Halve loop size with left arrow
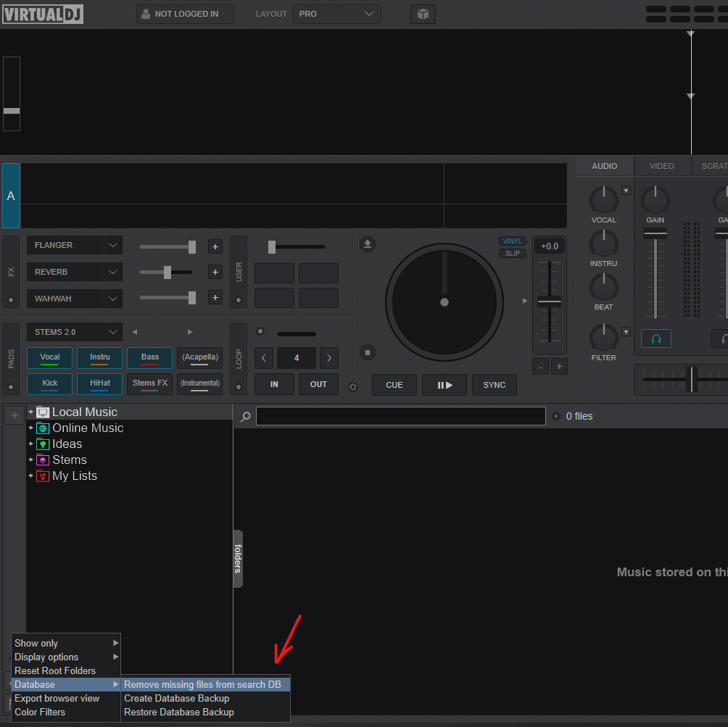This screenshot has height=727, width=728. click(x=264, y=358)
